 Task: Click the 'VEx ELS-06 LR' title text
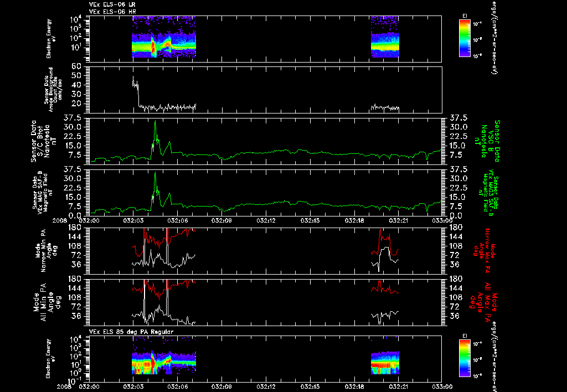tap(112, 4)
